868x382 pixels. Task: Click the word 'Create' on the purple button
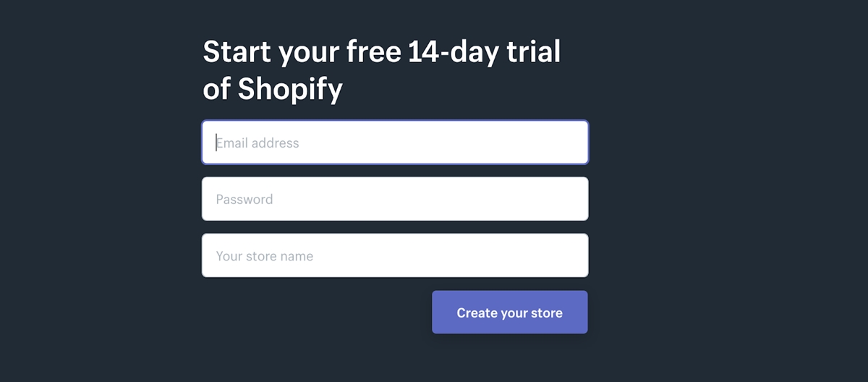click(477, 313)
